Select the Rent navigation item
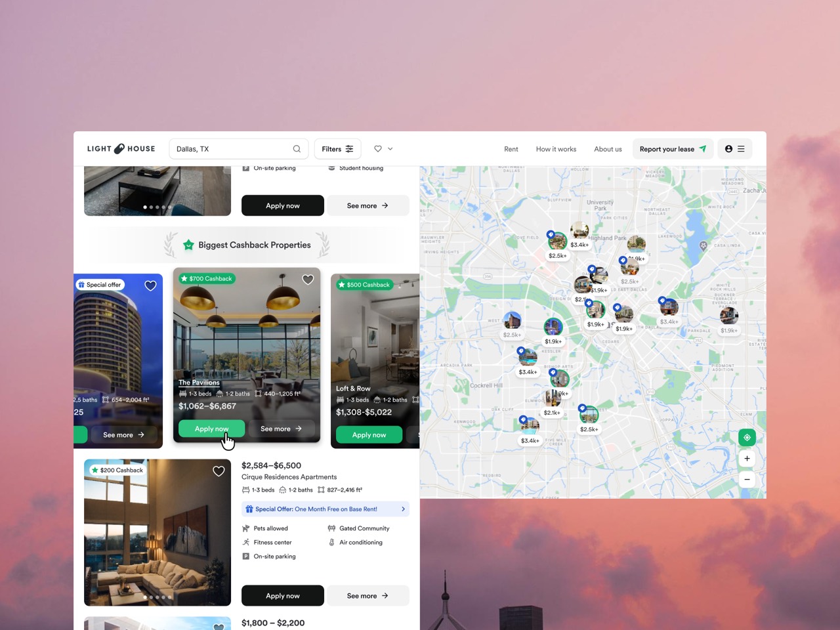840x630 pixels. pos(511,148)
